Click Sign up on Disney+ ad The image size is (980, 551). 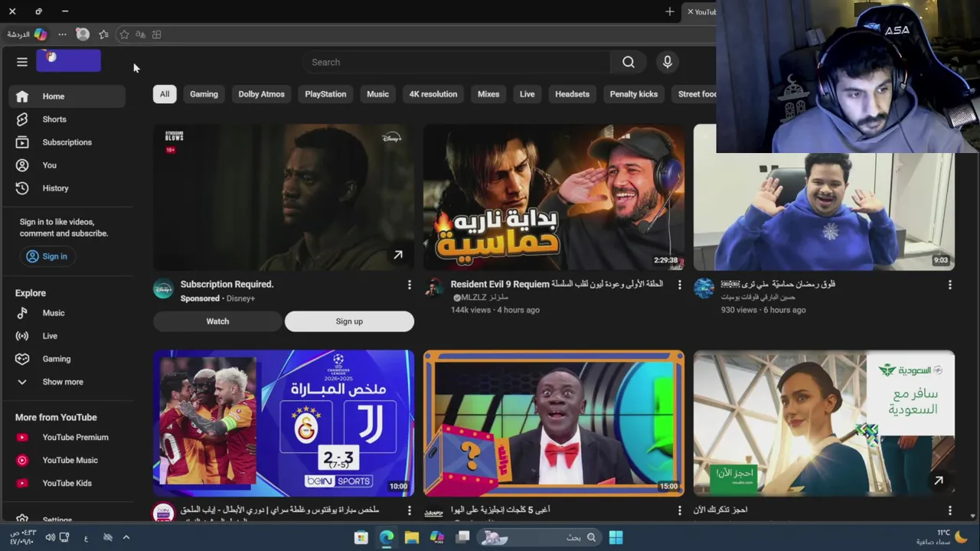(349, 321)
